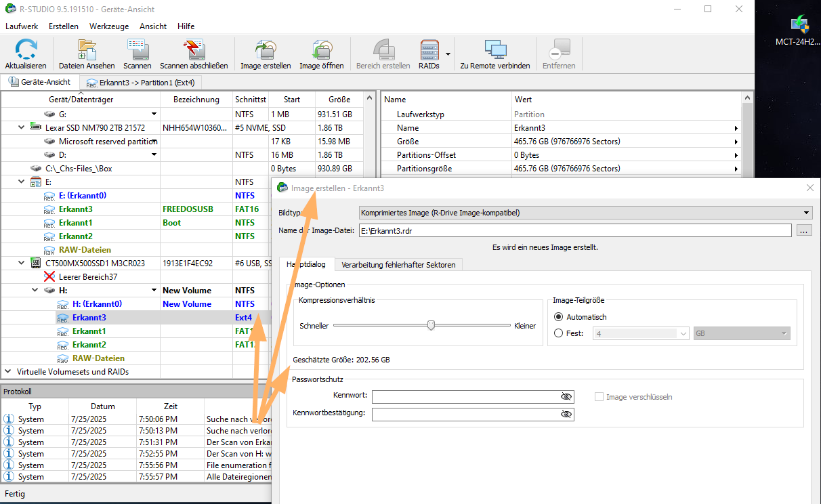Screen dimensions: 821x504
Task: Open dropdown arrow on D: row
Action: (x=154, y=154)
